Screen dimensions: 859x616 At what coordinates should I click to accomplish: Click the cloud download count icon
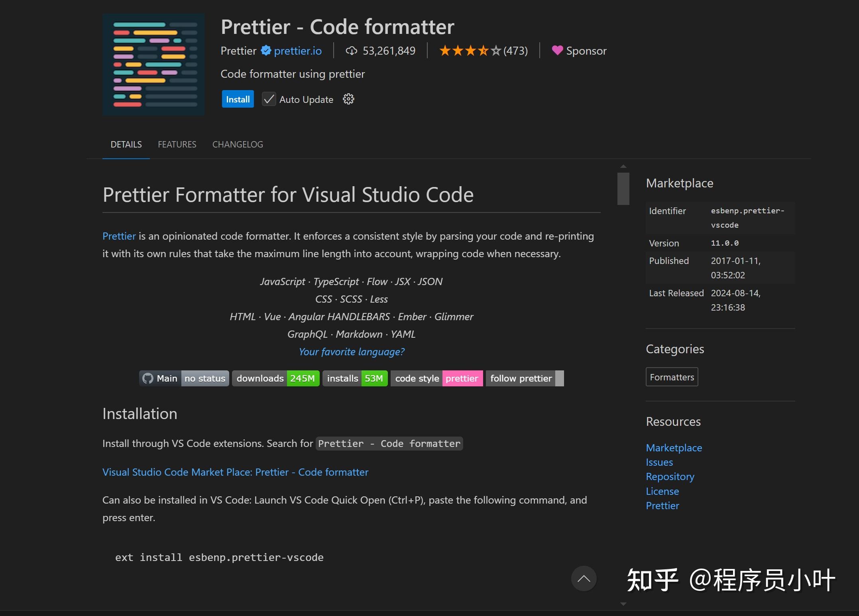[351, 51]
